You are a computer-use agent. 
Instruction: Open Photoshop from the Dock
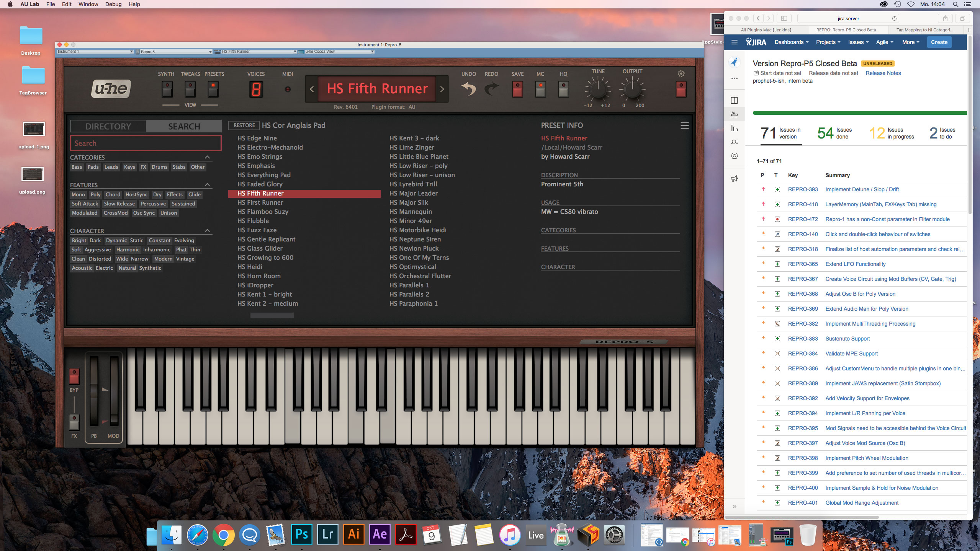tap(302, 535)
